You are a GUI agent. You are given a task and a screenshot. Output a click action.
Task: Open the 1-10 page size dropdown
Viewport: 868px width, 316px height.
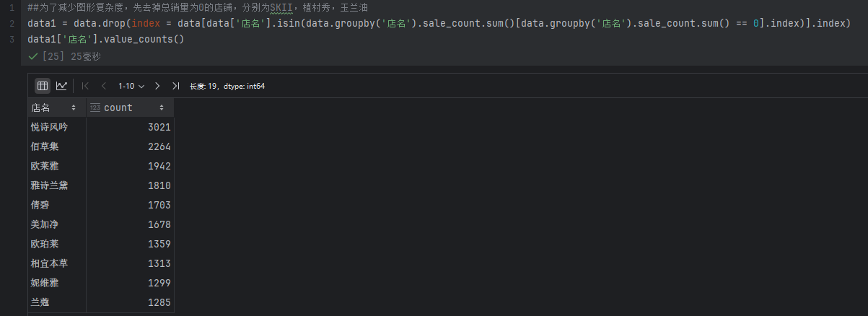tap(131, 86)
